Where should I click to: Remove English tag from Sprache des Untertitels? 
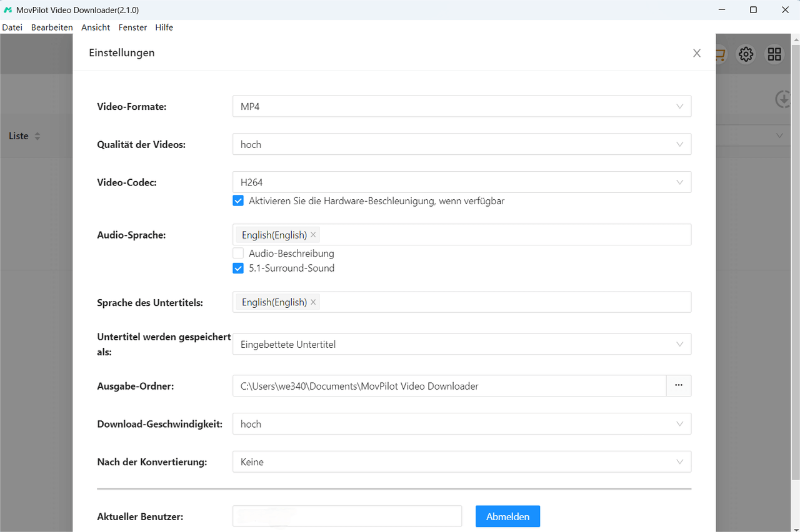(x=313, y=302)
